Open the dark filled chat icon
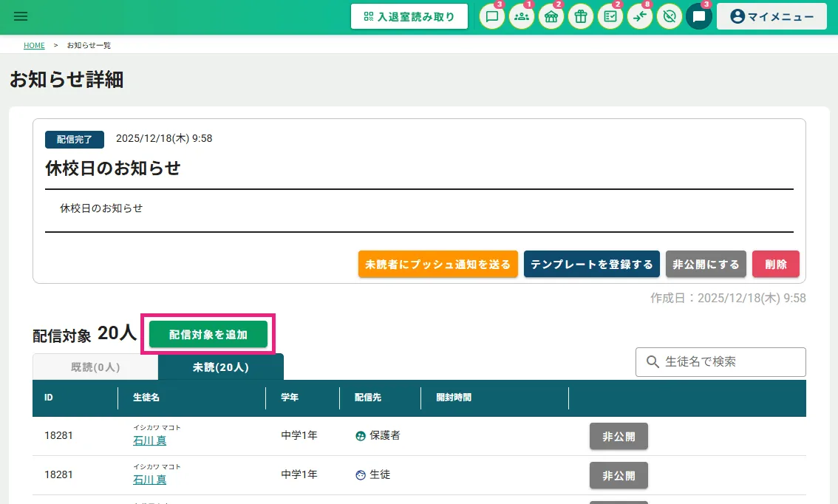 pyautogui.click(x=699, y=17)
